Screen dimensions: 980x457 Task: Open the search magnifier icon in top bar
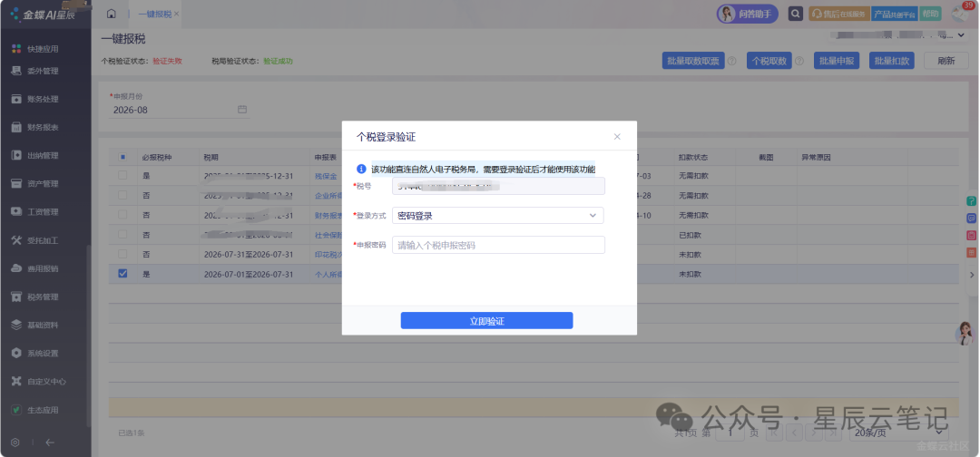click(x=795, y=14)
